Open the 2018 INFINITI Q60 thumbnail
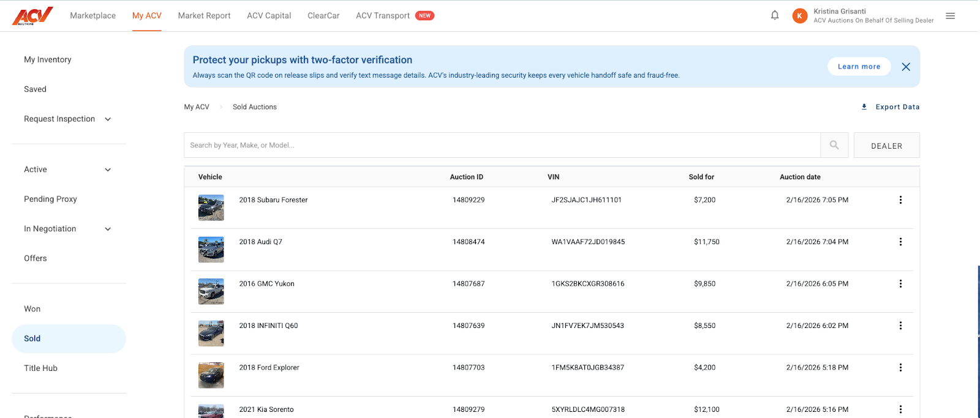Viewport: 980px width, 418px height. (211, 334)
